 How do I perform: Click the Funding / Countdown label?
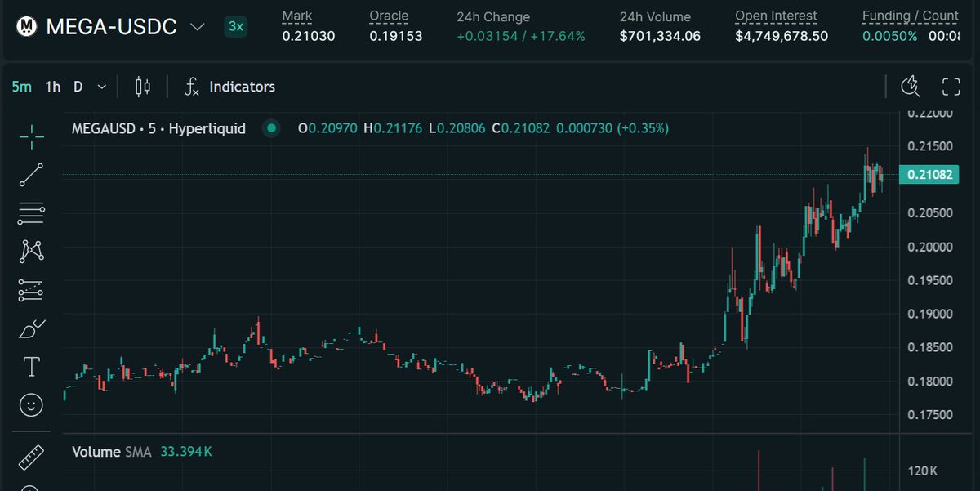click(x=910, y=16)
